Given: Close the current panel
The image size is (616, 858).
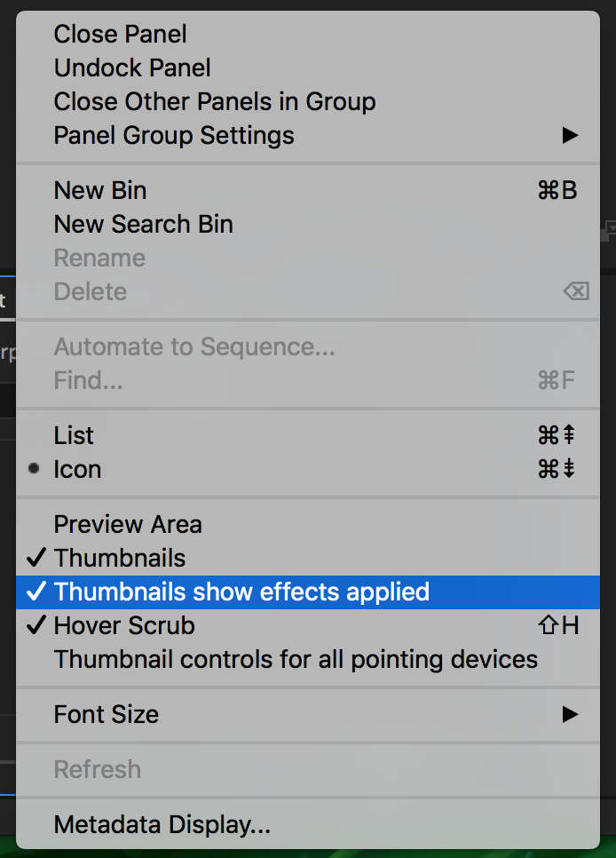Looking at the screenshot, I should pos(120,34).
